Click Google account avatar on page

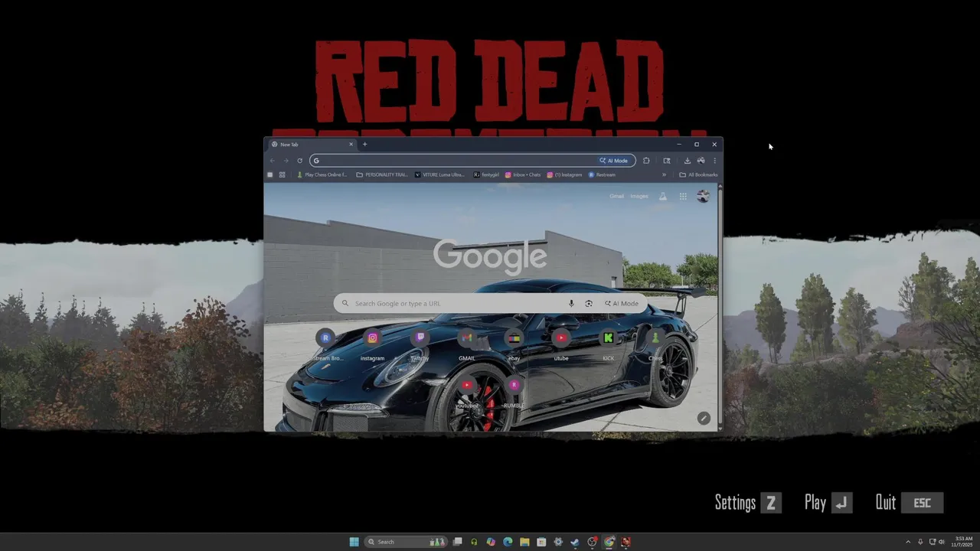pos(703,197)
